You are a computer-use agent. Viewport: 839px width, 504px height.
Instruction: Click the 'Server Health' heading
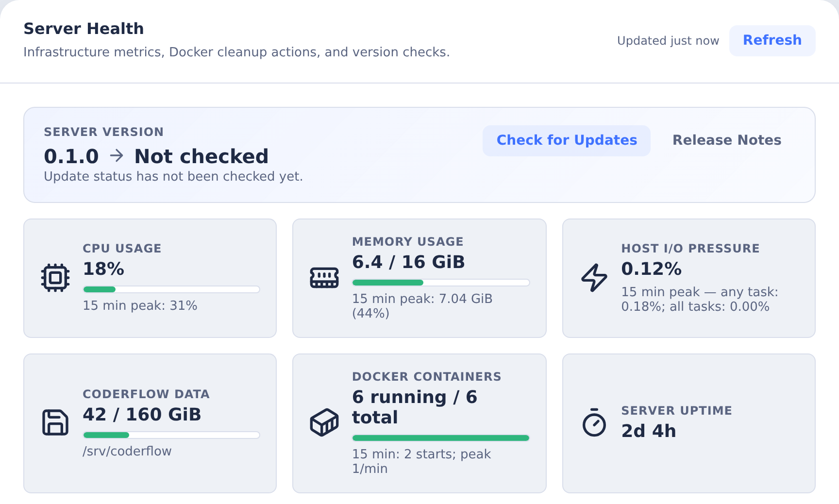pyautogui.click(x=84, y=29)
